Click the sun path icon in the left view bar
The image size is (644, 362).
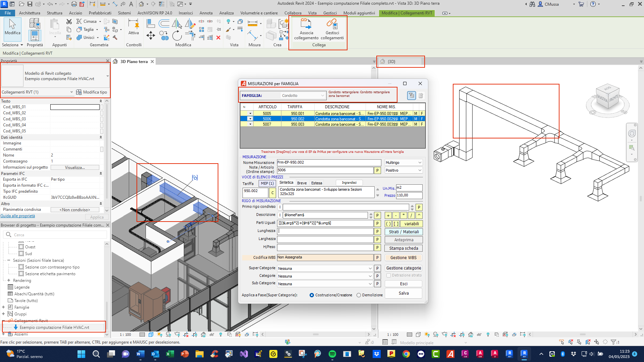(x=160, y=335)
